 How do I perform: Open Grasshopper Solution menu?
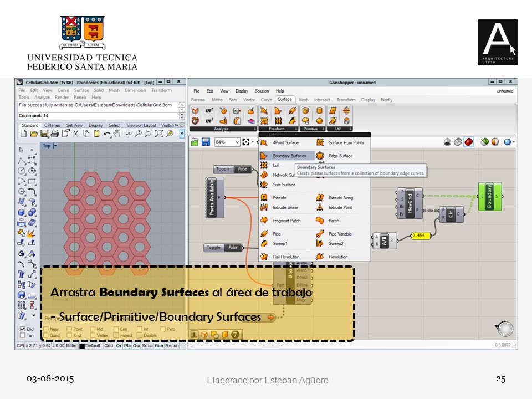pyautogui.click(x=262, y=91)
